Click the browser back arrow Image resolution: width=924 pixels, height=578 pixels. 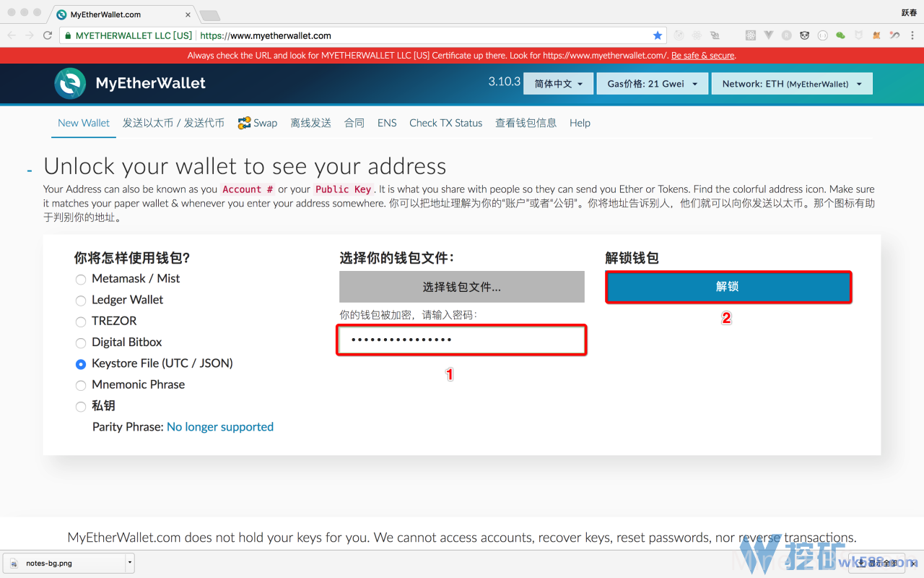pyautogui.click(x=12, y=35)
